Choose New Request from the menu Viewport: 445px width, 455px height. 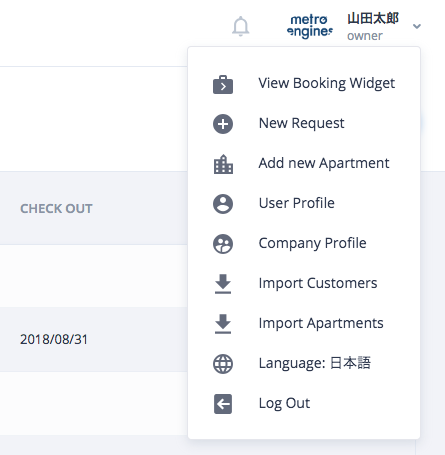click(x=301, y=123)
